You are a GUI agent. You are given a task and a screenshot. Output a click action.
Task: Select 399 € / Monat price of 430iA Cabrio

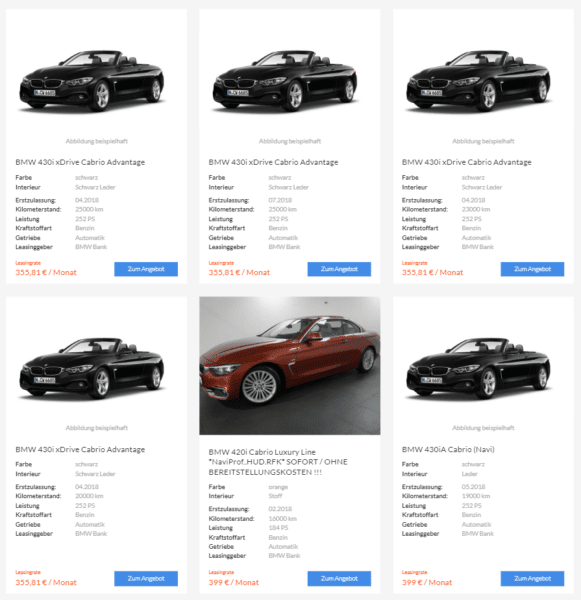tap(427, 582)
